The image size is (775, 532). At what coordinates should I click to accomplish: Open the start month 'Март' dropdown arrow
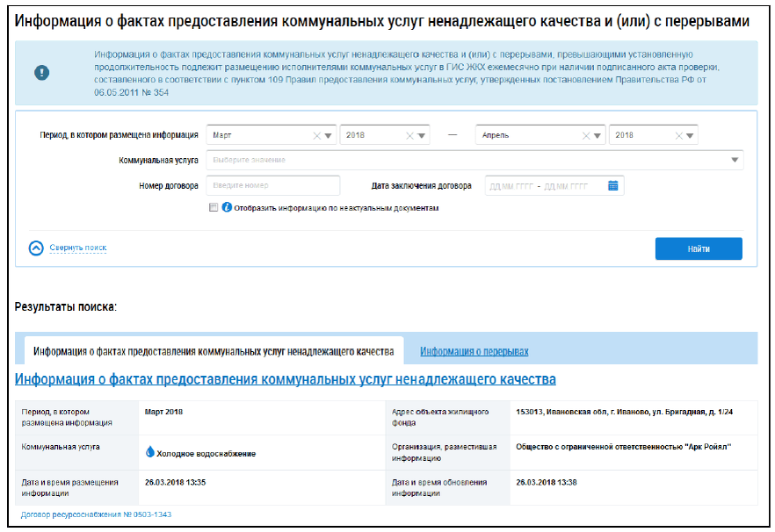[329, 136]
